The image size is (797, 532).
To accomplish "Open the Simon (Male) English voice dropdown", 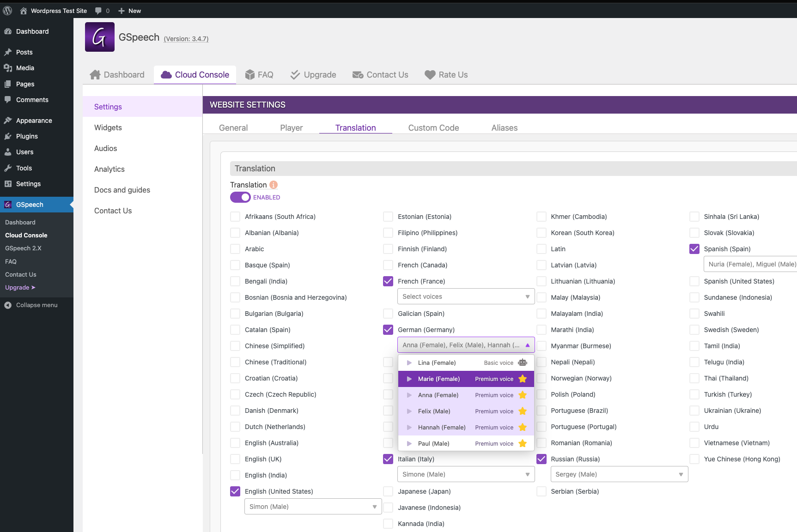I will [313, 507].
